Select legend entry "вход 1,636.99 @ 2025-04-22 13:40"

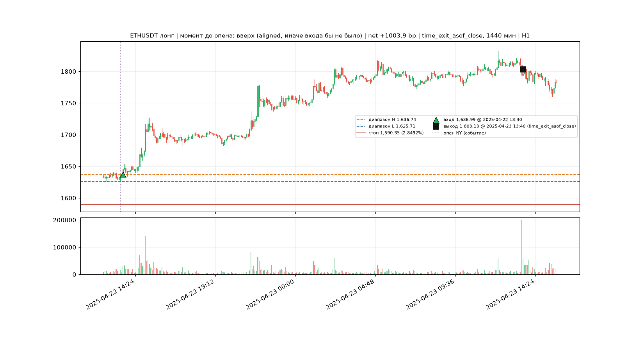(x=483, y=120)
